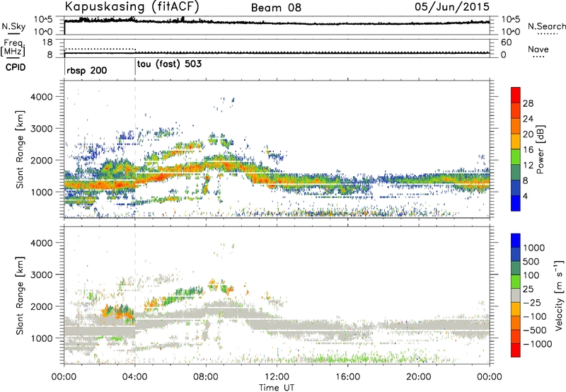Click the '4000' tick on the power panel

(x=42, y=97)
